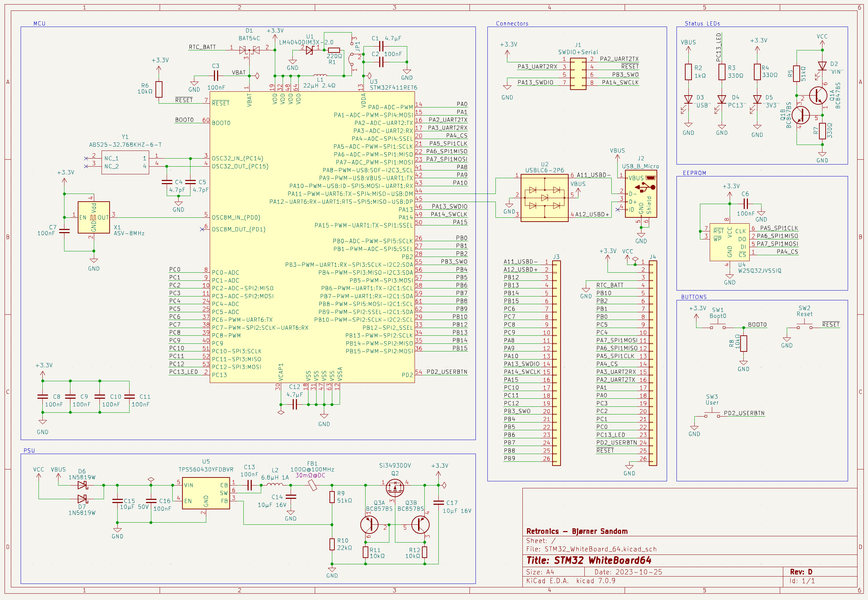Select the BAT54C D1 dual diode symbol
The image size is (868, 600).
coord(249,50)
